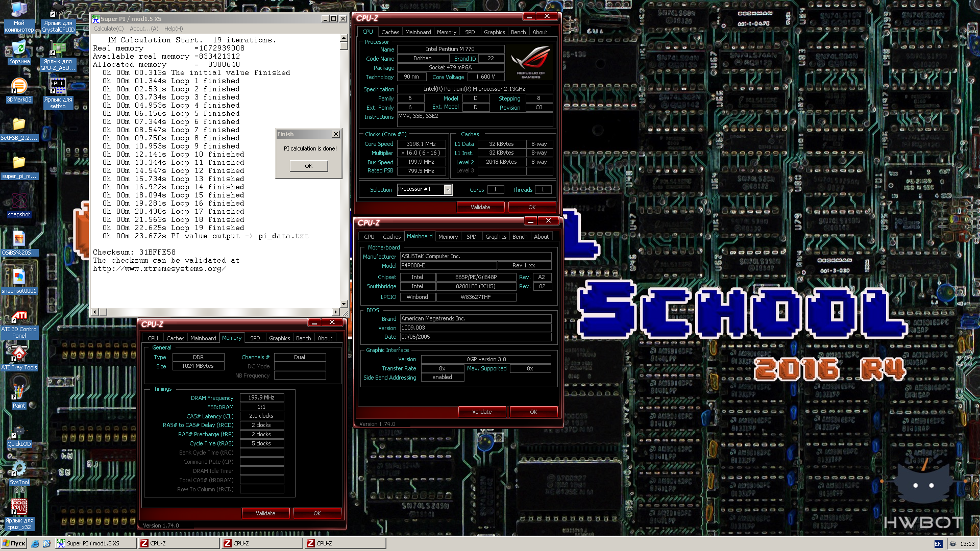The image size is (980, 551).
Task: Click the ROG Republic of Gamers logo
Action: coord(530,61)
